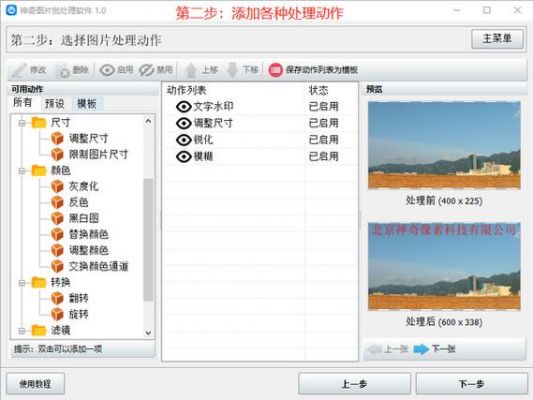Screen dimensions: 533x400
Task: Click the 限制图片尺寸 cube icon
Action: pyautogui.click(x=57, y=154)
